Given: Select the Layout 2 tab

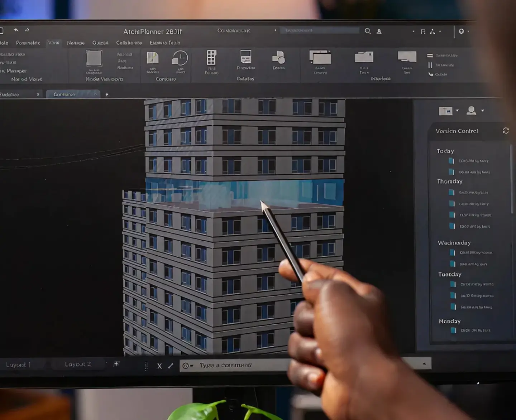Looking at the screenshot, I should (78, 364).
